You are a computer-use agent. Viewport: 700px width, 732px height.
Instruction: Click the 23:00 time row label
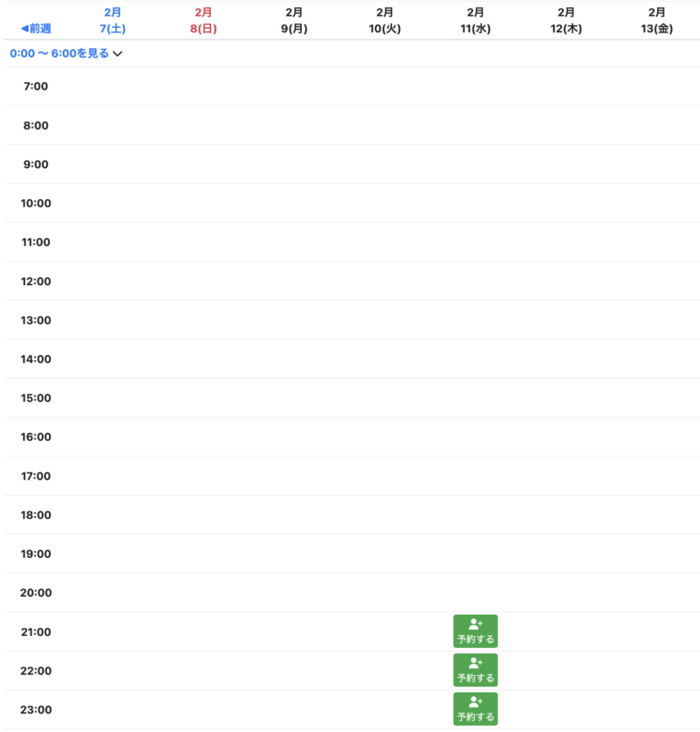pyautogui.click(x=36, y=709)
